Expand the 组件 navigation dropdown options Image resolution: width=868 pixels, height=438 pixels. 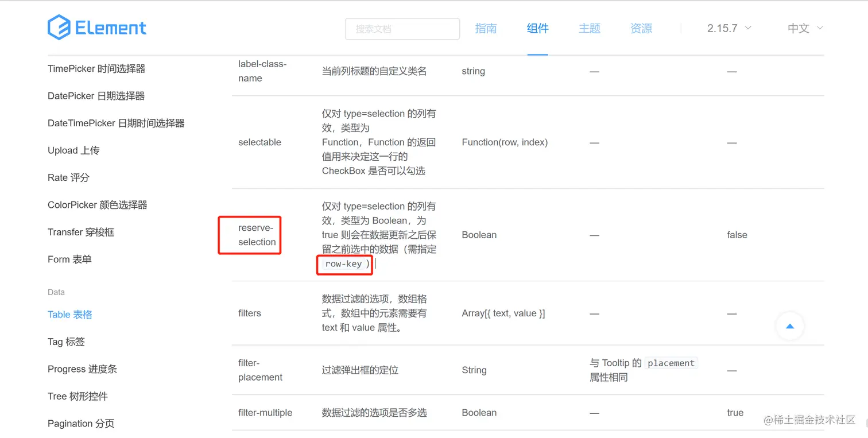point(537,28)
